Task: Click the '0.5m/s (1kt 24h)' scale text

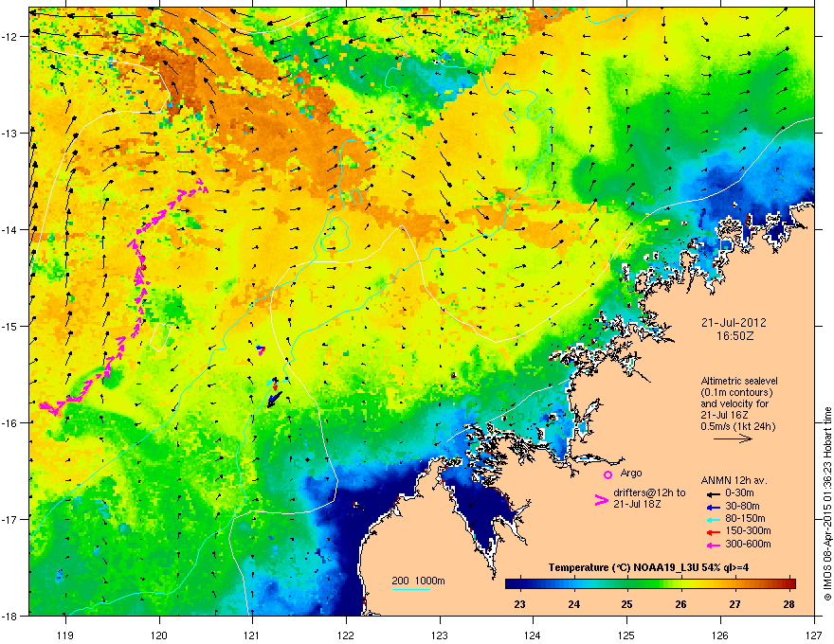Action: pos(737,426)
